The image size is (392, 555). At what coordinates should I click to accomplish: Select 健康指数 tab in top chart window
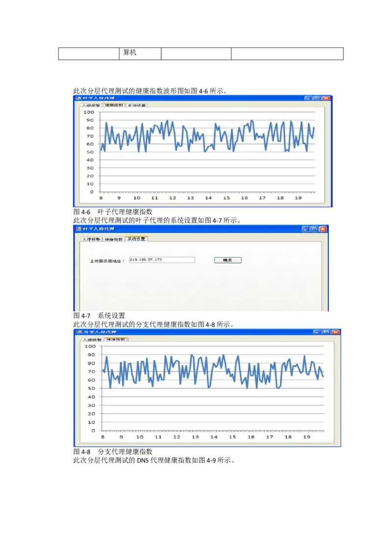114,105
